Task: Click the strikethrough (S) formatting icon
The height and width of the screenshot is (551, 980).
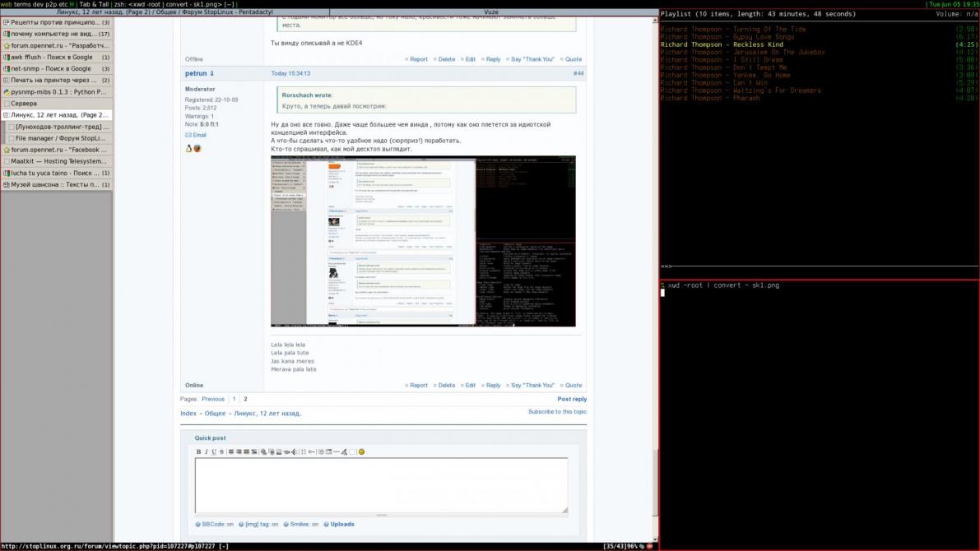Action: [221, 451]
